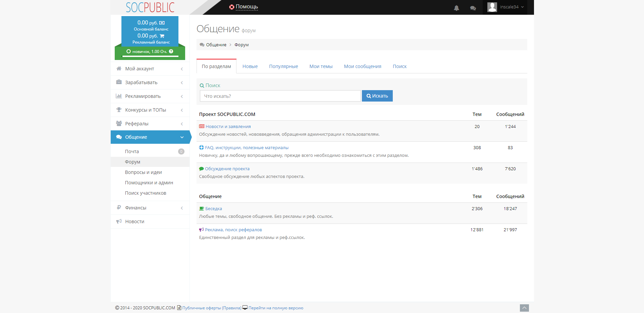Open the inscale34 user dropdown
644x313 pixels.
505,7
